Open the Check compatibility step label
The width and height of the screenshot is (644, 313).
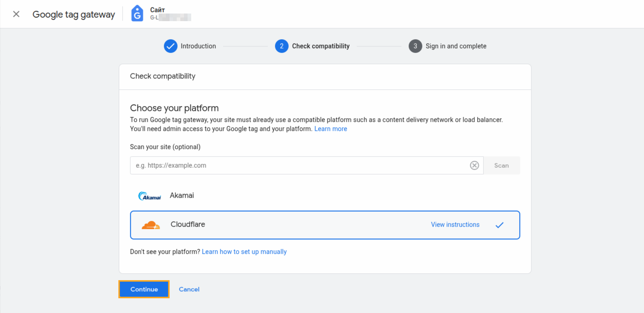(320, 46)
